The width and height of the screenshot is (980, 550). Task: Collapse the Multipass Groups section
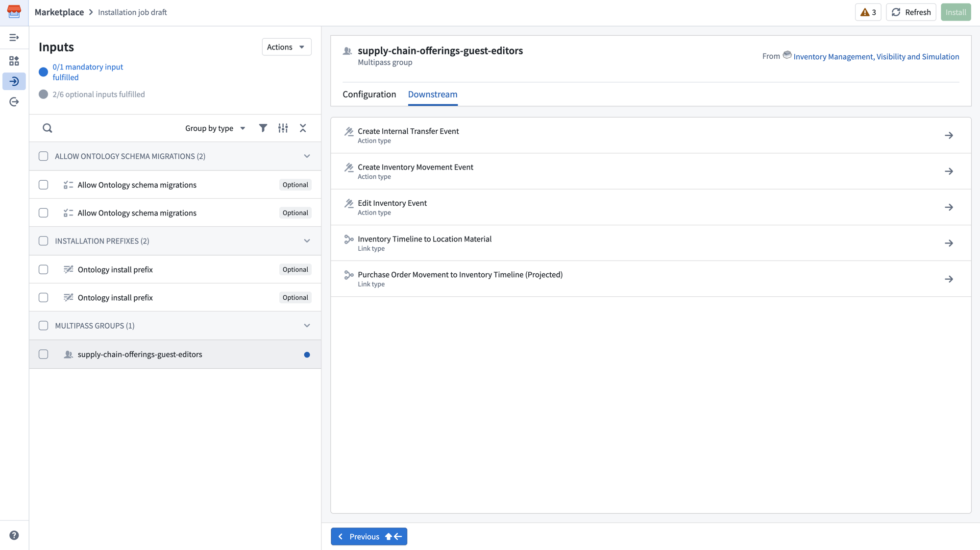(307, 326)
